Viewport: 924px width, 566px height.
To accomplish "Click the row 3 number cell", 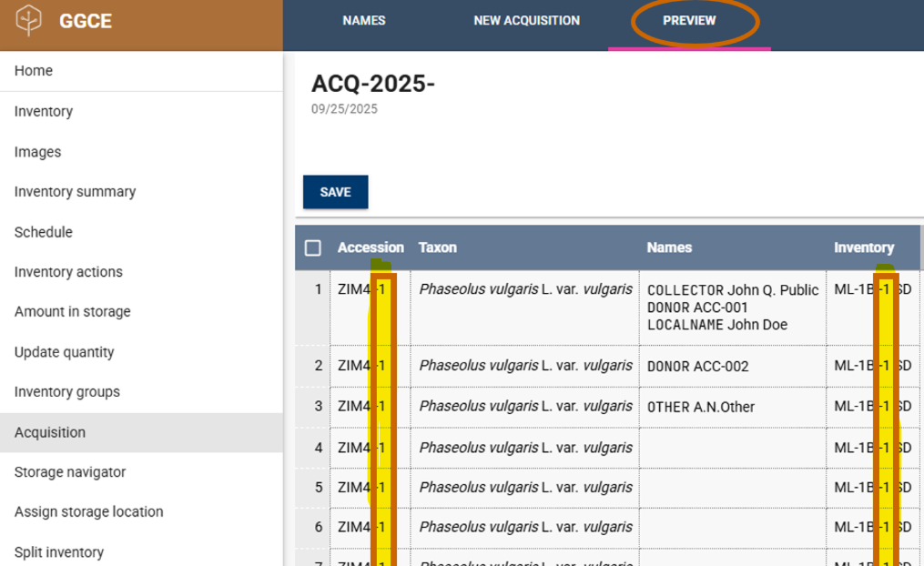I will click(318, 407).
